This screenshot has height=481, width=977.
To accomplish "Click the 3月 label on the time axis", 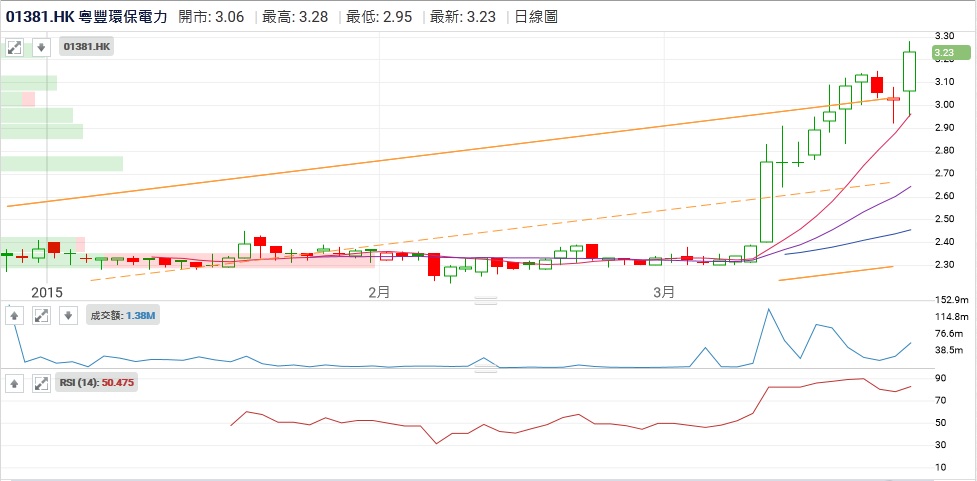I will tap(664, 292).
